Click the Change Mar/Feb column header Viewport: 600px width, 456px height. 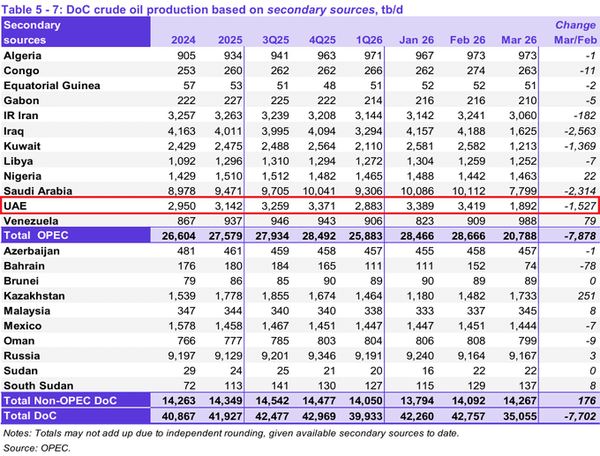576,32
